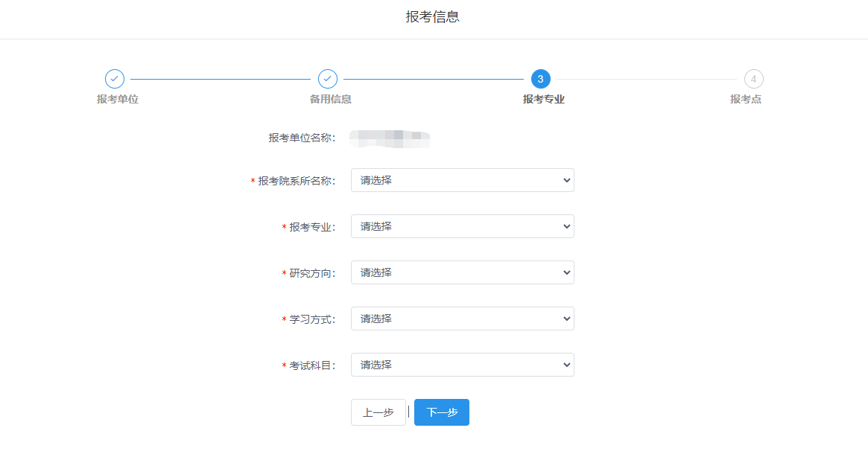This screenshot has height=454, width=868.
Task: Expand the 报考专业 select box
Action: [x=462, y=226]
